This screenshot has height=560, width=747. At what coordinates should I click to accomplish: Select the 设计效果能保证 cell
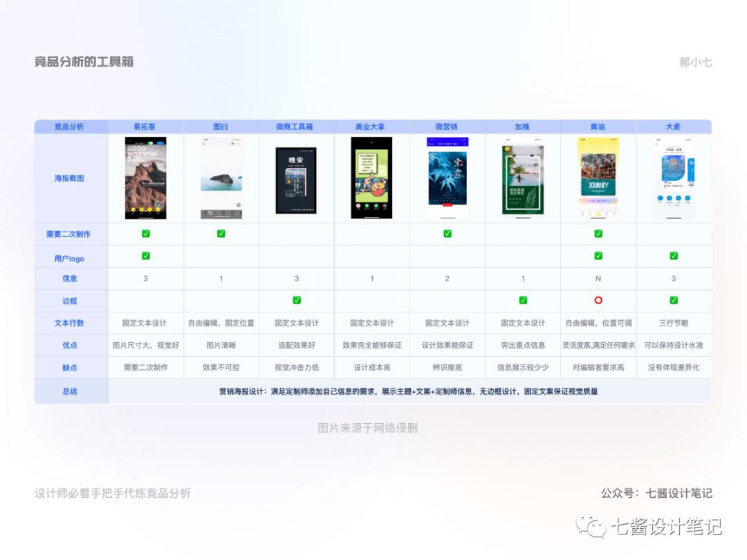pyautogui.click(x=448, y=345)
